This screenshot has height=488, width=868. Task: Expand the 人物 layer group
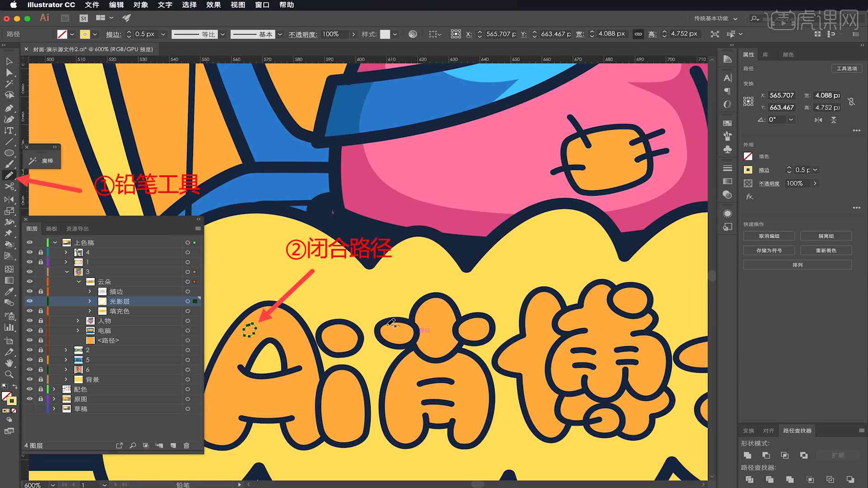coord(78,320)
